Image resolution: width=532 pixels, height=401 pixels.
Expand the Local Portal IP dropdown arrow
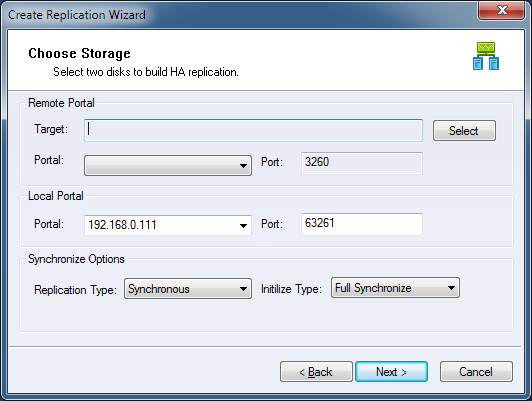coord(243,226)
